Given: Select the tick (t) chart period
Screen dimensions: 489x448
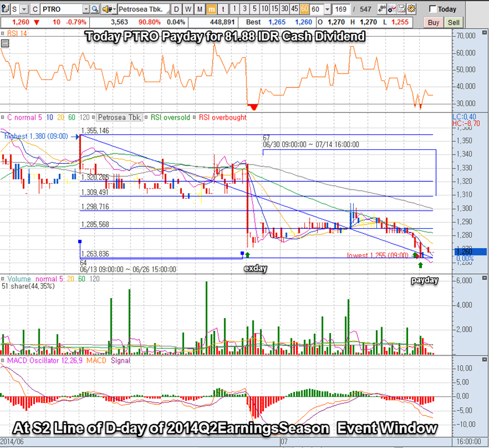Looking at the screenshot, I should (223, 9).
